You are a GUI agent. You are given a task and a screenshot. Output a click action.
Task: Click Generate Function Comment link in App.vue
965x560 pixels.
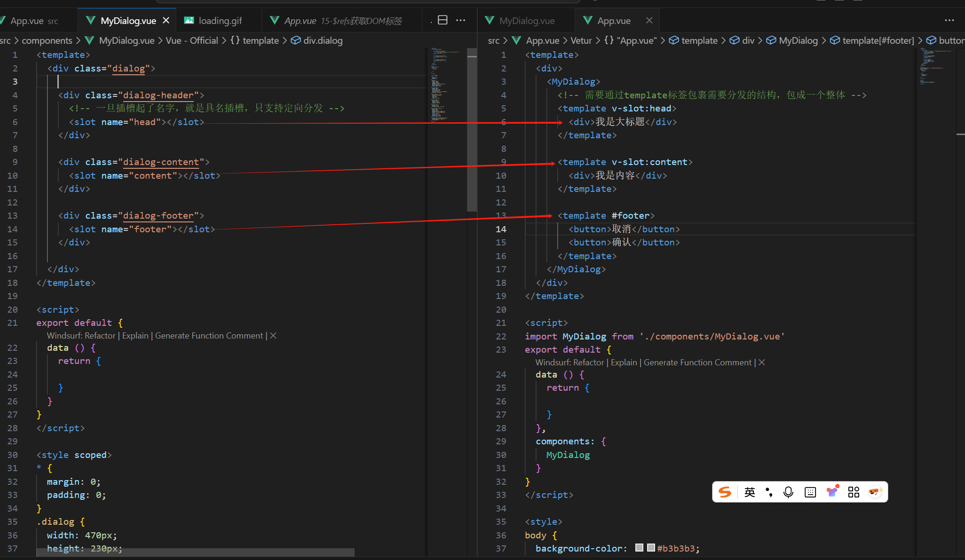(x=697, y=363)
